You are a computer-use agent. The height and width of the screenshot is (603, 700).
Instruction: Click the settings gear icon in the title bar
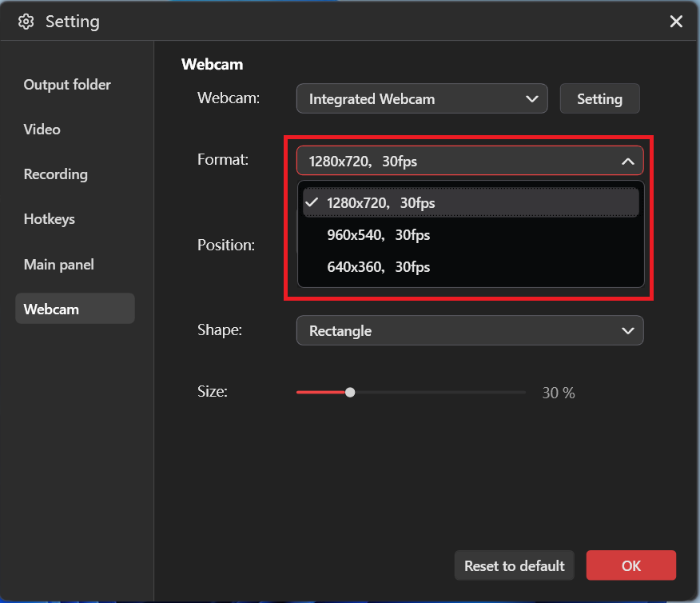point(26,22)
